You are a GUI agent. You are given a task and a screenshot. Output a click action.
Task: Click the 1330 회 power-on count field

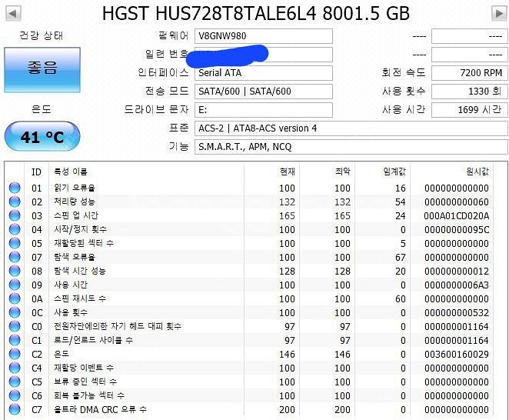pos(469,92)
